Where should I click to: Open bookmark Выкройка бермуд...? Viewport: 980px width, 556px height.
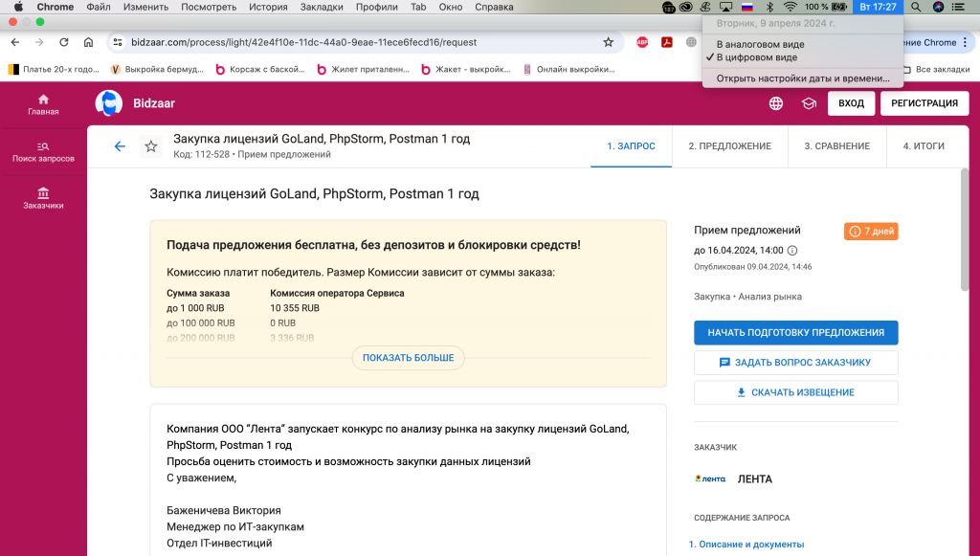[157, 69]
